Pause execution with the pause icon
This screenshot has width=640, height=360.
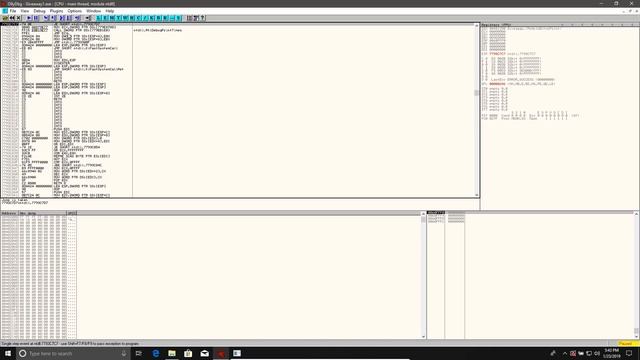click(x=36, y=18)
